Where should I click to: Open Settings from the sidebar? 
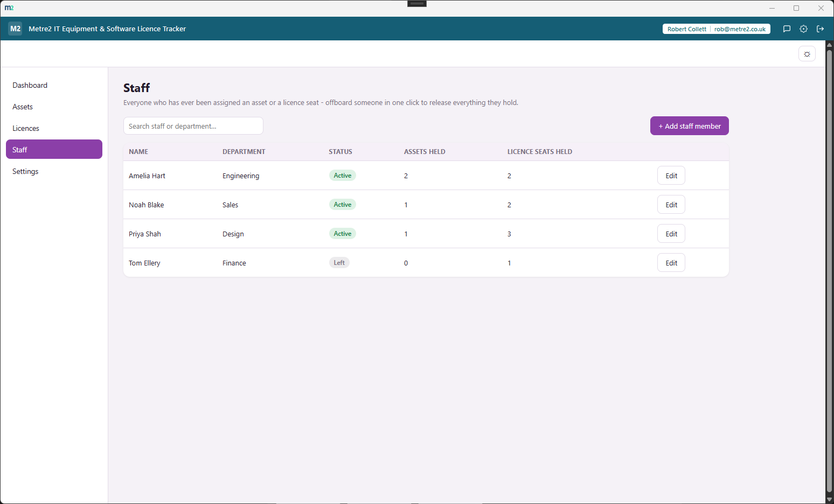tap(54, 171)
